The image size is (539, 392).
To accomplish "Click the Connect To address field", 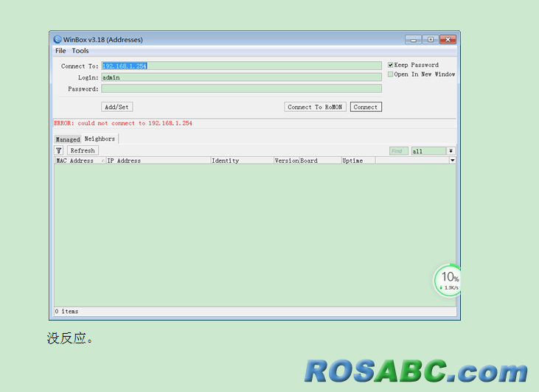I will click(x=241, y=66).
